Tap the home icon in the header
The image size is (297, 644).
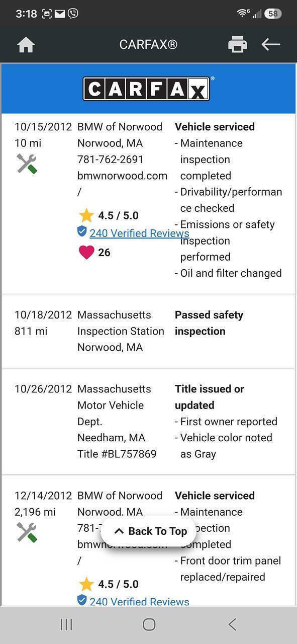pos(26,45)
